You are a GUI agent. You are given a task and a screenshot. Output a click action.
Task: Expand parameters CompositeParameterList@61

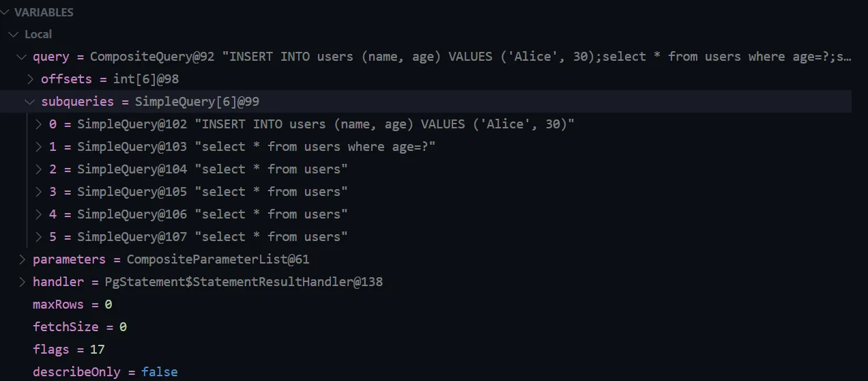click(22, 259)
